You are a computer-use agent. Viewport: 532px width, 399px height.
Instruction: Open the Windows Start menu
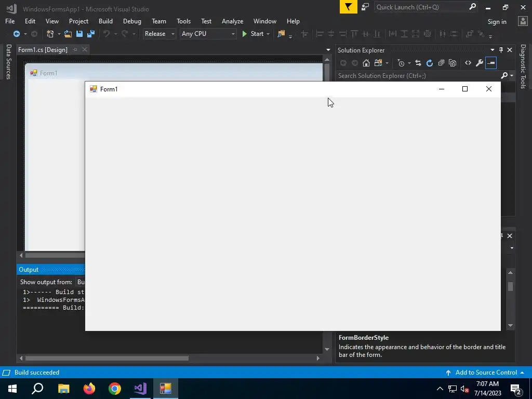(12, 389)
